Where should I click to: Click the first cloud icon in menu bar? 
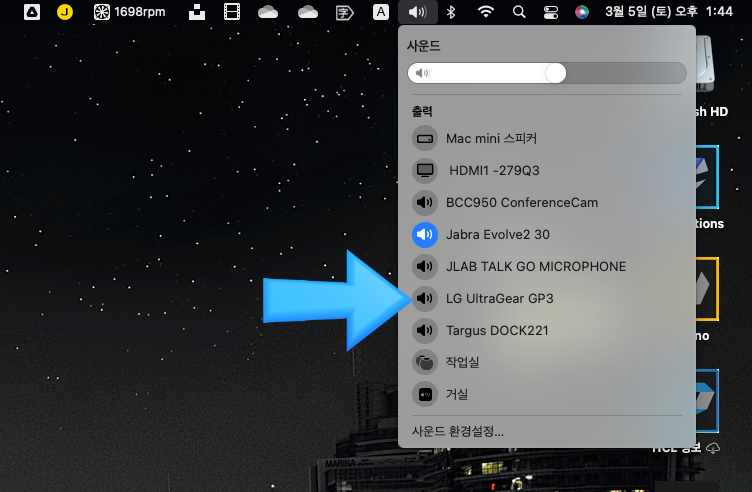[268, 12]
